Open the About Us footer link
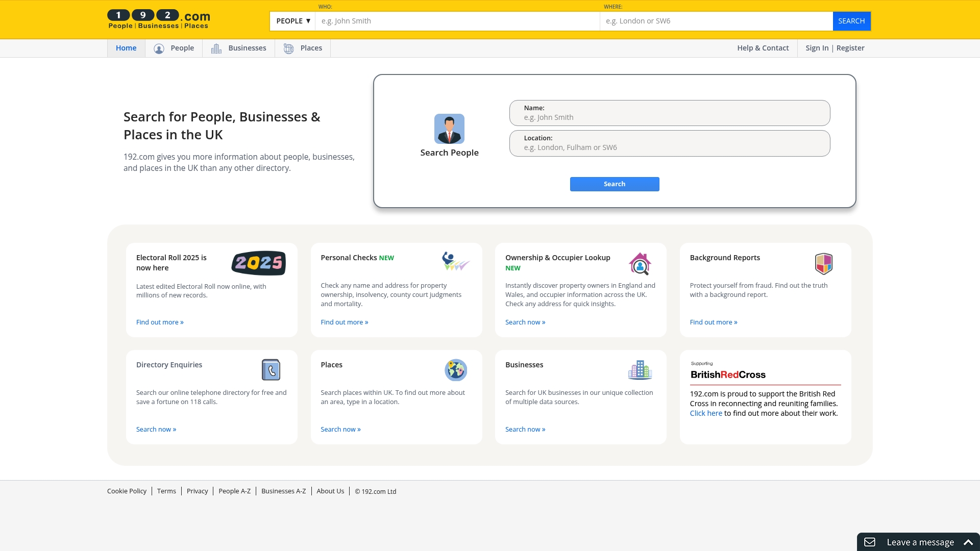The width and height of the screenshot is (980, 551). 330,491
